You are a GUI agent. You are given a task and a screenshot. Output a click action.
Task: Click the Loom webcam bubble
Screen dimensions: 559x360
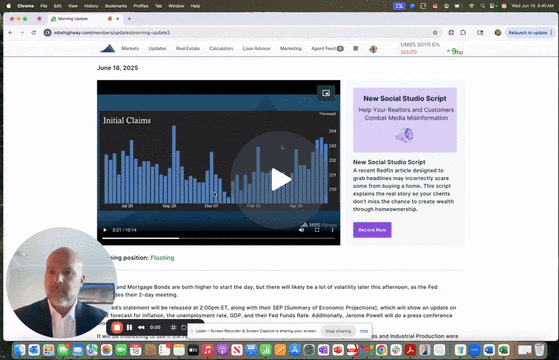point(61,283)
